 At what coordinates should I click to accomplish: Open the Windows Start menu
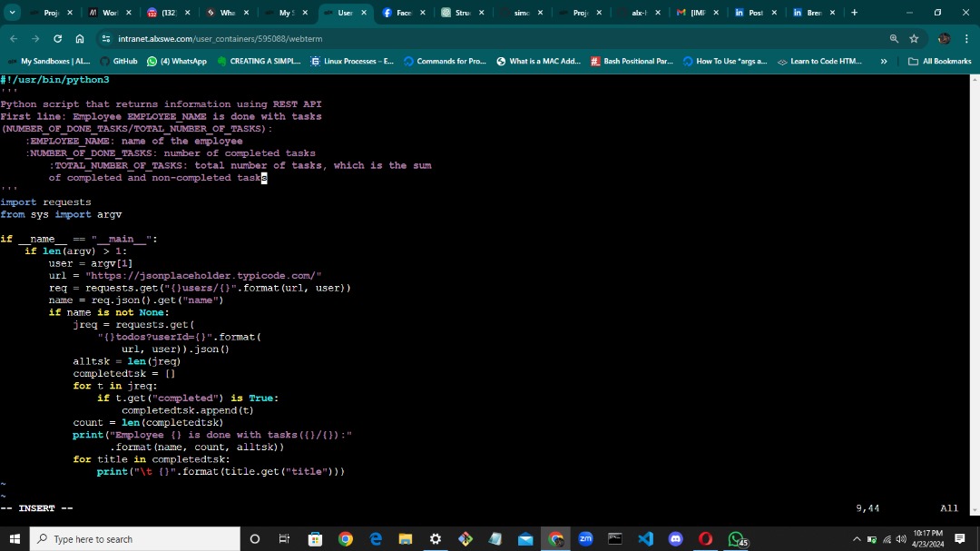pyautogui.click(x=15, y=538)
